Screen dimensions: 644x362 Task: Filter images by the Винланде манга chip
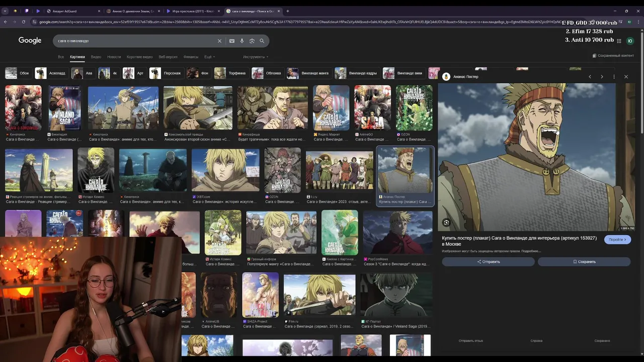coord(309,73)
